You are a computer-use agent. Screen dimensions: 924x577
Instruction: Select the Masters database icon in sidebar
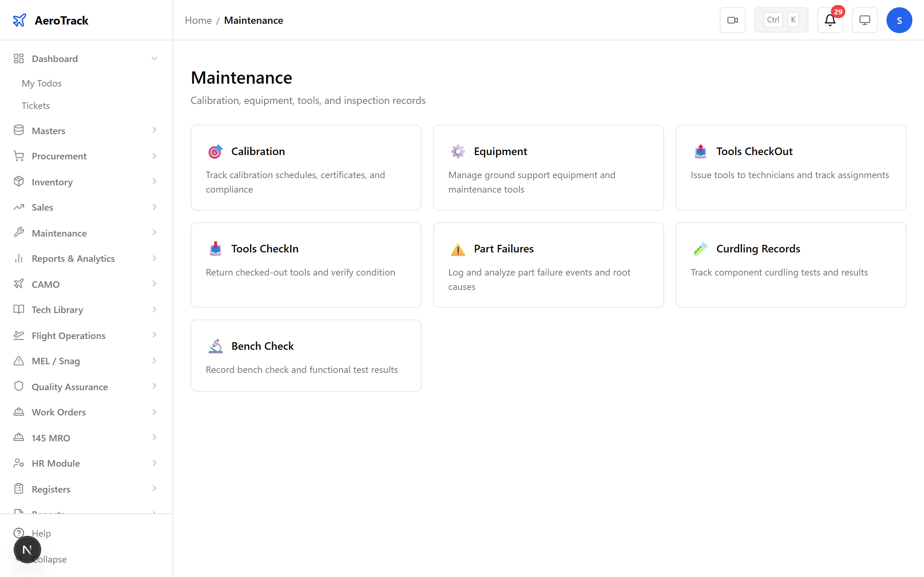click(x=19, y=130)
